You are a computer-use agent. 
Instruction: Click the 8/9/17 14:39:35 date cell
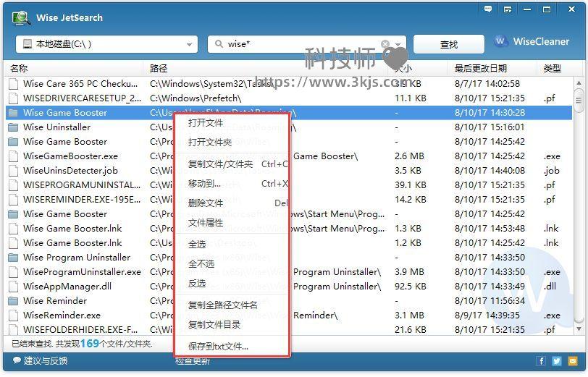[x=487, y=315]
